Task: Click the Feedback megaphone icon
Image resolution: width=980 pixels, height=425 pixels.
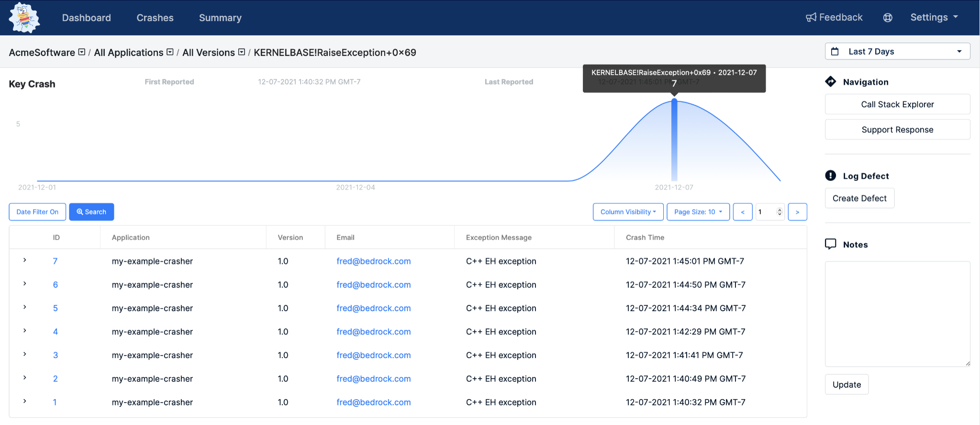Action: [811, 18]
